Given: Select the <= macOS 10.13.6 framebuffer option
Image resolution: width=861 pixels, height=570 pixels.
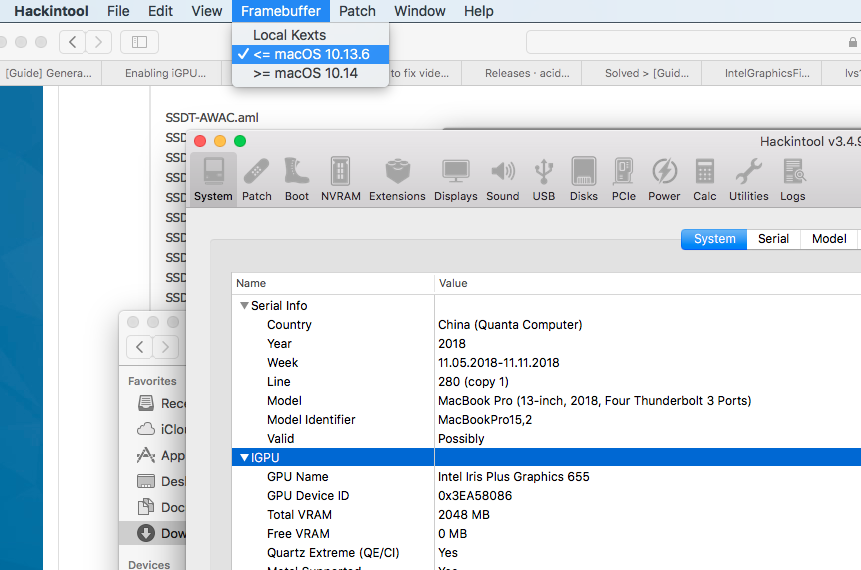Looking at the screenshot, I should (x=311, y=54).
